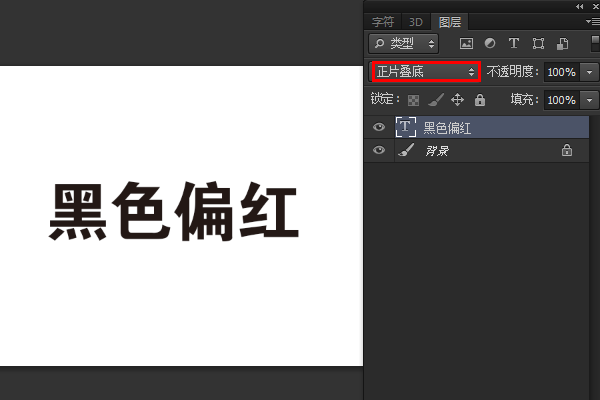Screen dimensions: 600x400
Task: Click the 不透明度 label
Action: (x=512, y=72)
